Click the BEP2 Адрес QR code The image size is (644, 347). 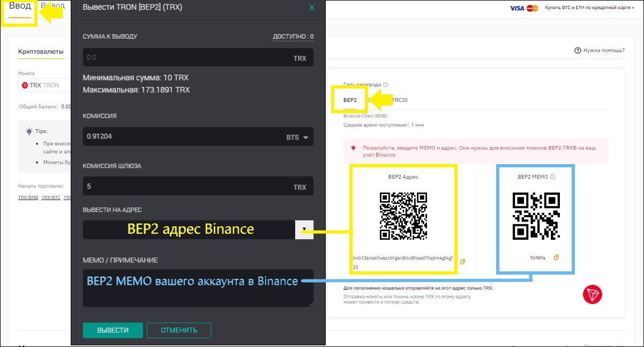pyautogui.click(x=403, y=216)
